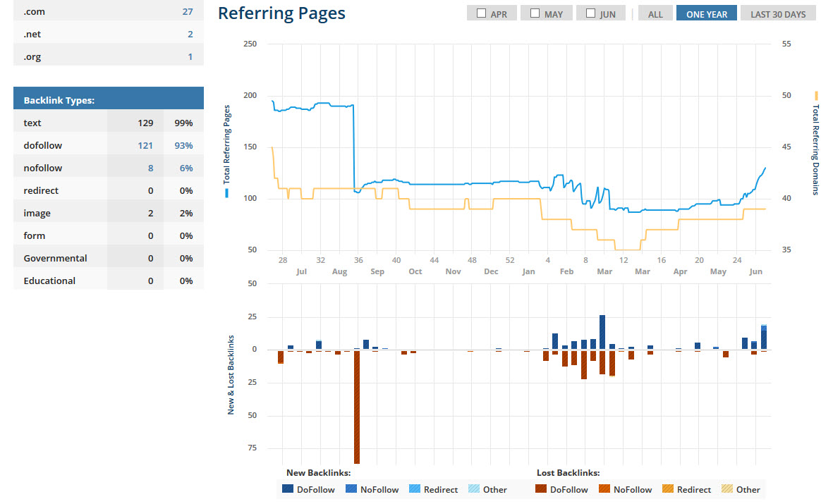Click New Backlinks DoFollow legend swatch

pos(288,488)
